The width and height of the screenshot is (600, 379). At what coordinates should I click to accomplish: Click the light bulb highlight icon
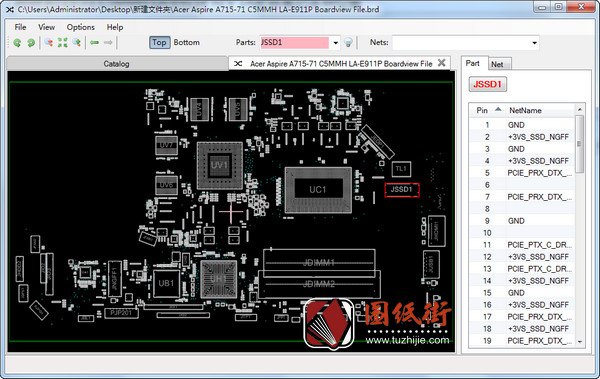348,42
